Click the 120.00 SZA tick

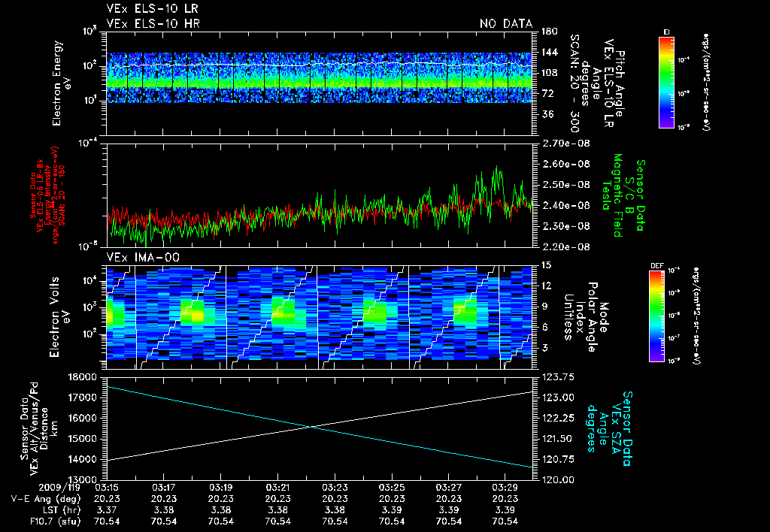(x=557, y=479)
